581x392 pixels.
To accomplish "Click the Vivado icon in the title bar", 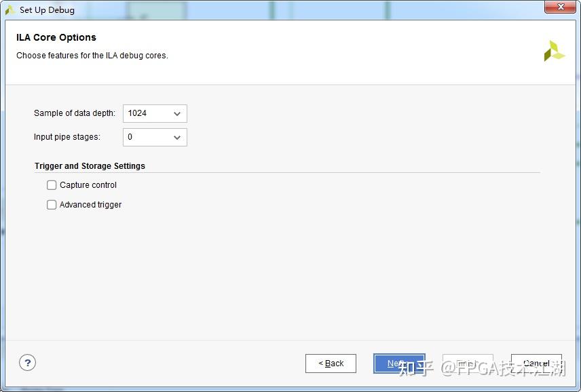I will [10, 10].
